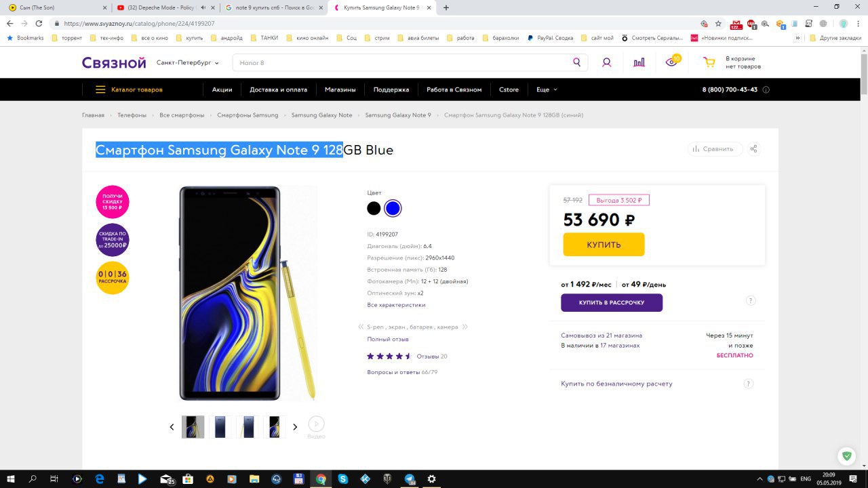
Task: Go to previous review tag with left chevrons
Action: [361, 327]
